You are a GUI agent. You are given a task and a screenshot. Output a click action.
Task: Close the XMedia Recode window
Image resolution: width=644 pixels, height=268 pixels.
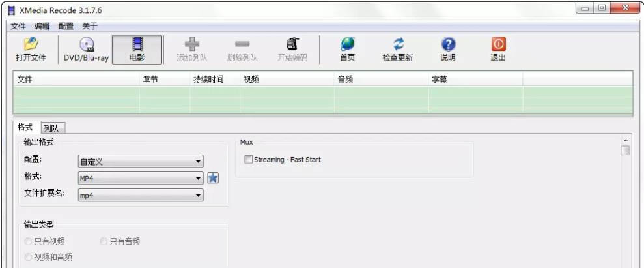[626, 8]
